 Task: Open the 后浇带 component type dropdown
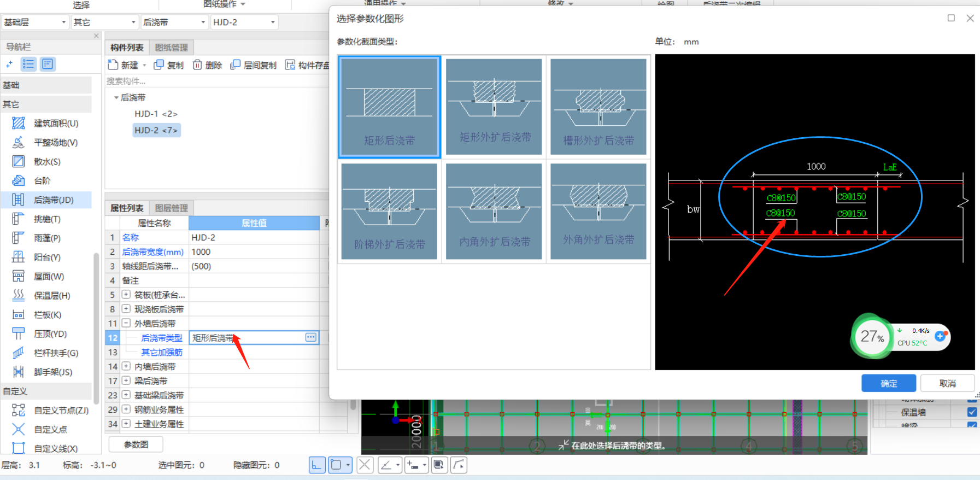point(174,22)
